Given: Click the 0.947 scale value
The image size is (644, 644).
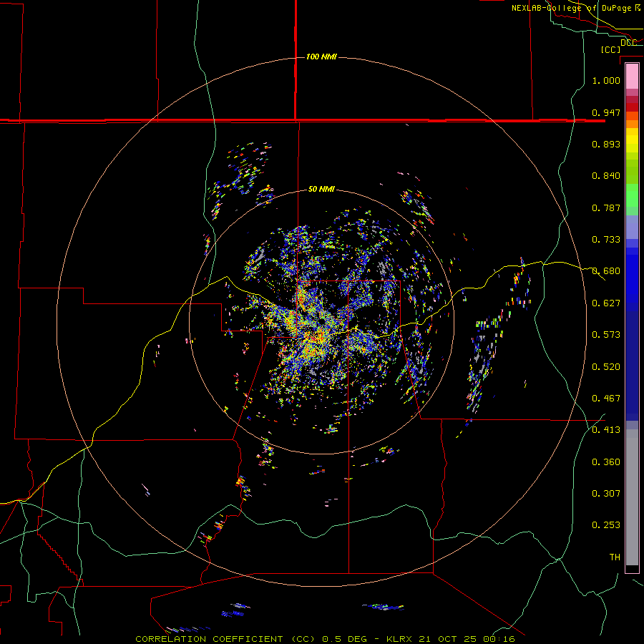Looking at the screenshot, I should click(x=606, y=112).
